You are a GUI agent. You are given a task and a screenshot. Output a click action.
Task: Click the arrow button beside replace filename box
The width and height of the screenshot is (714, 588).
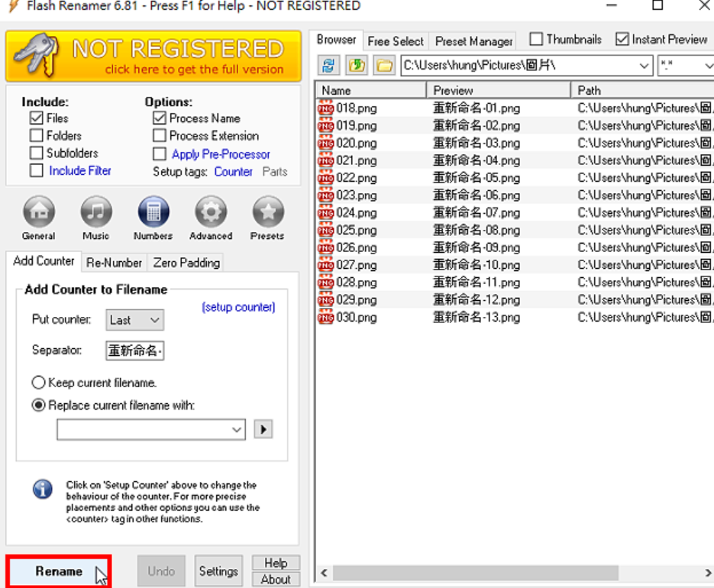click(263, 429)
